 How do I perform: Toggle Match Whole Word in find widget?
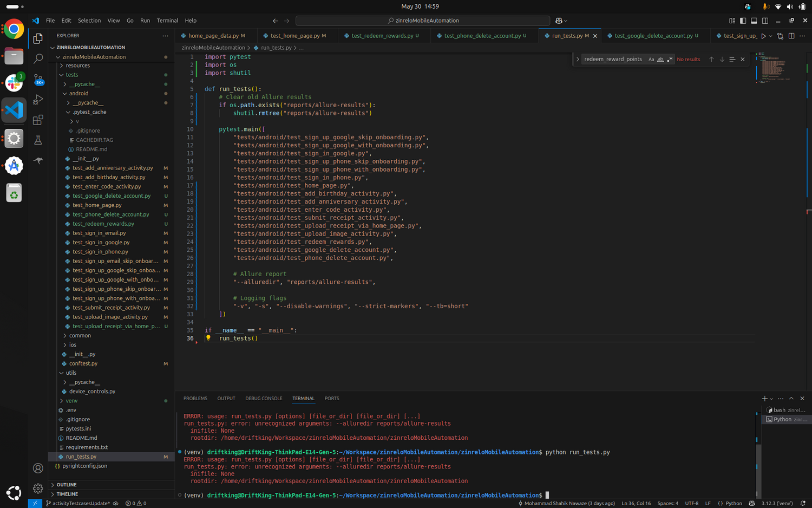[x=660, y=60]
